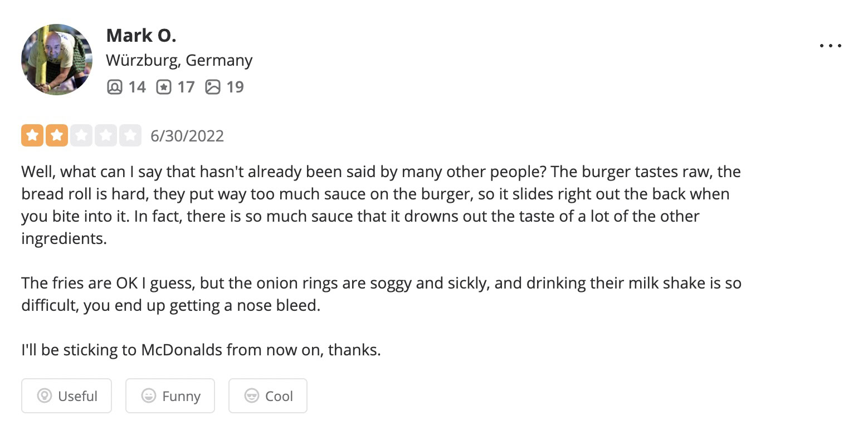Click the friends icon beside 14
The width and height of the screenshot is (868, 430).
click(115, 87)
